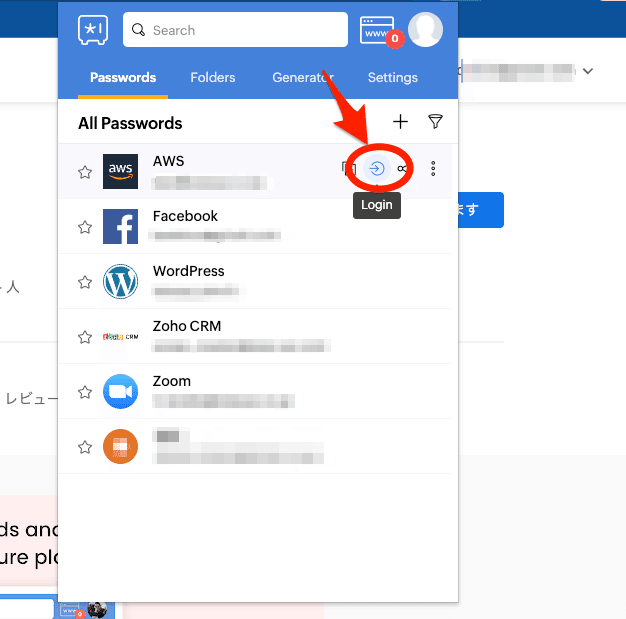Favorite the WordPress entry star
This screenshot has width=626, height=619.
[x=85, y=282]
